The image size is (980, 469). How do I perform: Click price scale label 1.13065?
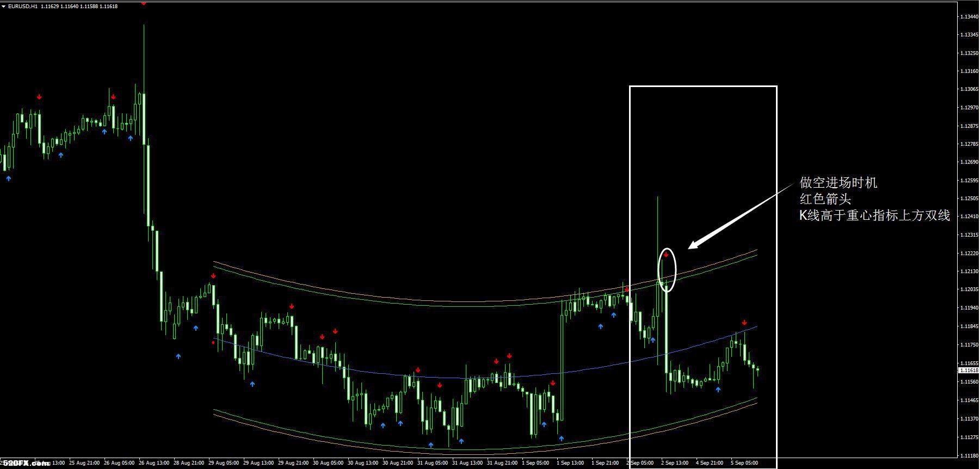click(969, 89)
